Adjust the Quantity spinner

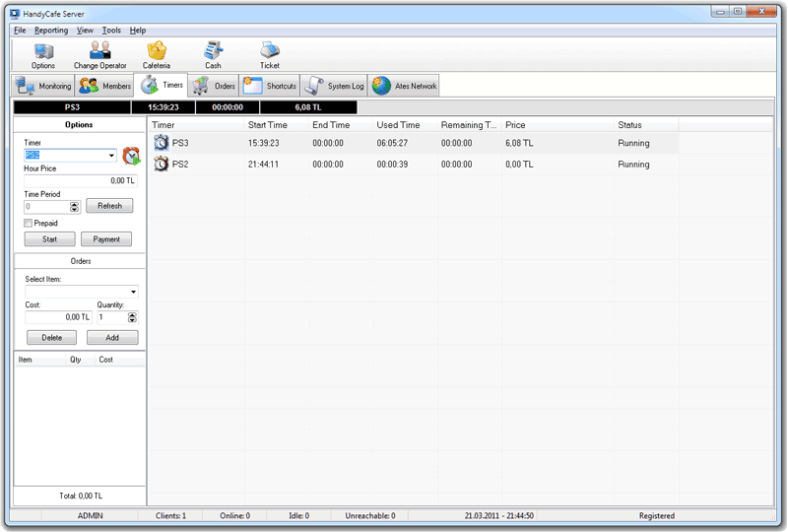click(133, 317)
